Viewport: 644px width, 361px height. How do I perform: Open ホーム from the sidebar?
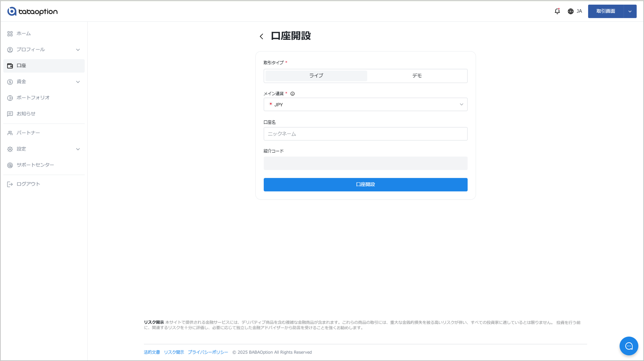(x=23, y=33)
